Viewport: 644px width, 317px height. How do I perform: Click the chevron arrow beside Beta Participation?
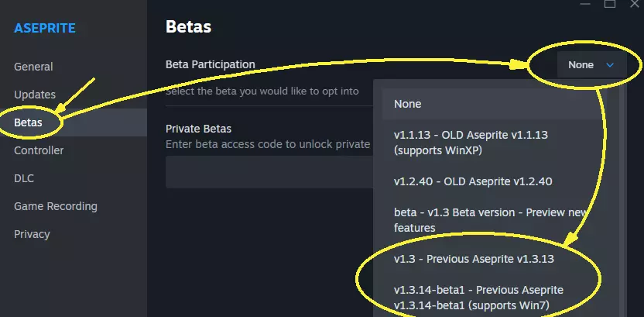coord(610,65)
